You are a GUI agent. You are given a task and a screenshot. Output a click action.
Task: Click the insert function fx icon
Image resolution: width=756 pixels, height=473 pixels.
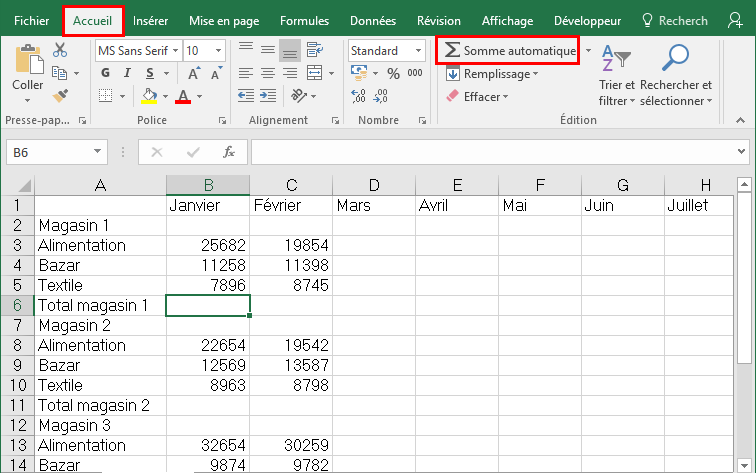click(229, 152)
